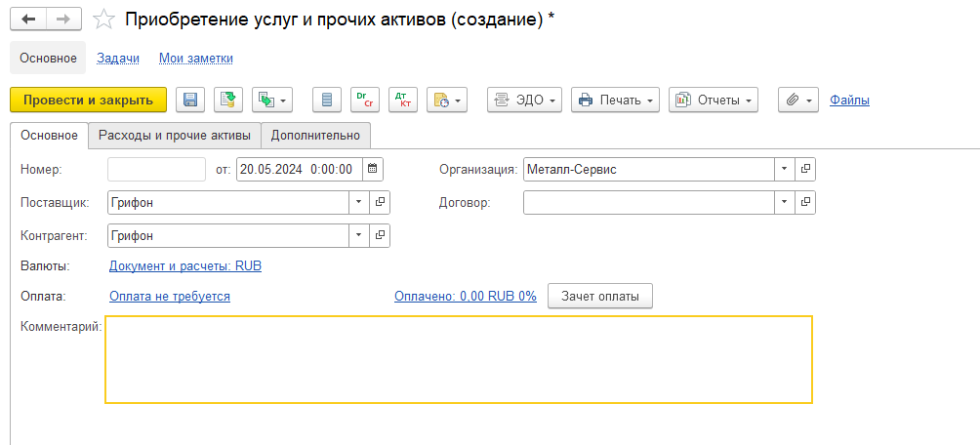Click the document structure list icon
The height and width of the screenshot is (445, 980).
pos(327,100)
